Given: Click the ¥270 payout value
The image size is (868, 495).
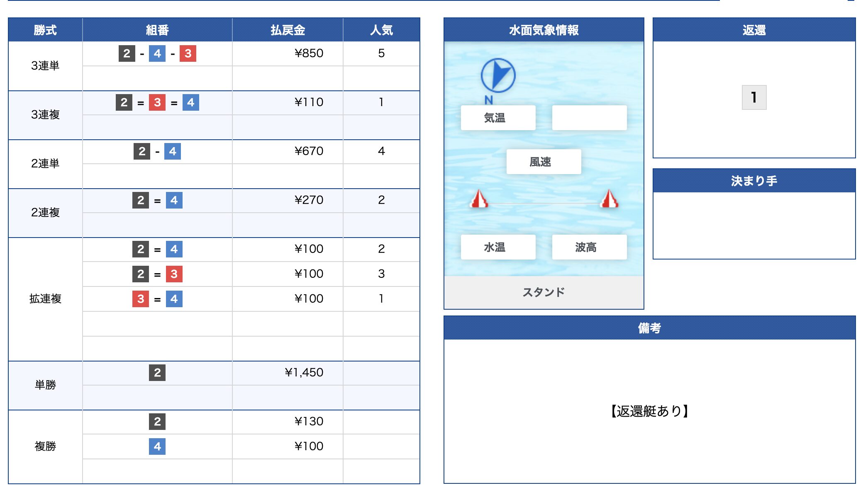Looking at the screenshot, I should (x=309, y=200).
